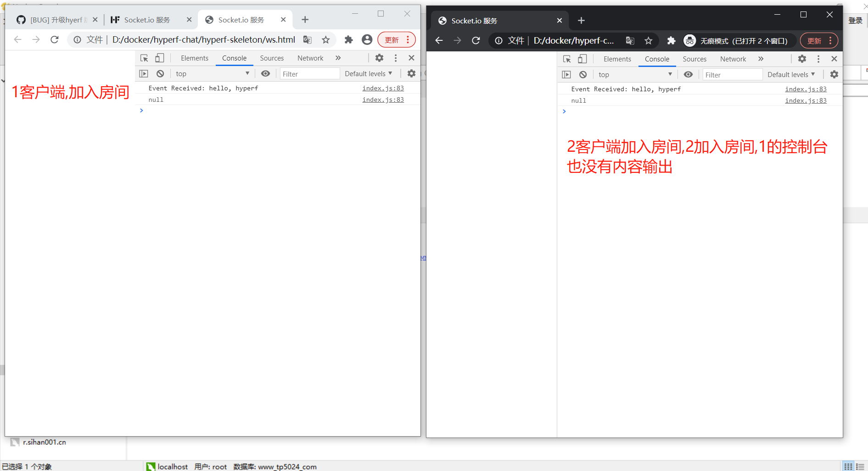The height and width of the screenshot is (471, 868).
Task: Toggle live expression eye in right console
Action: click(688, 74)
